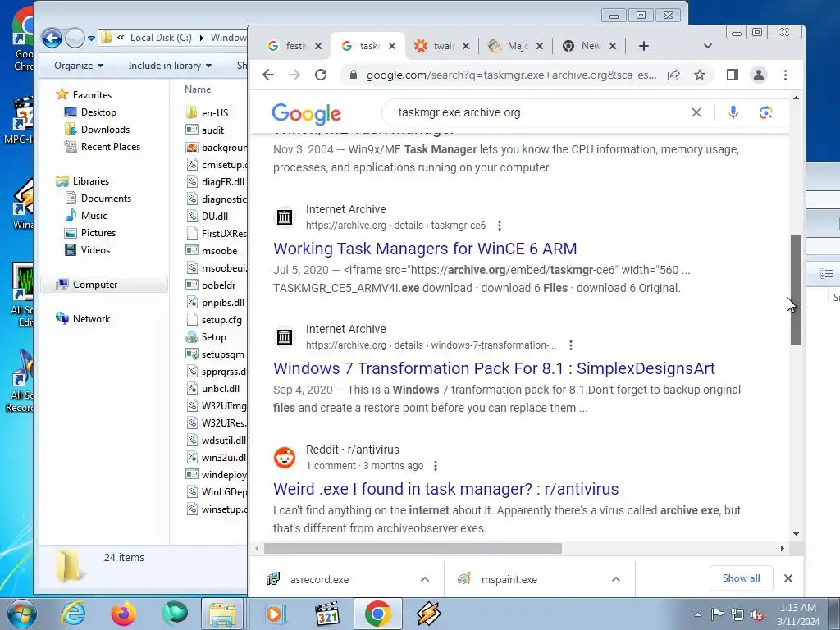840x630 pixels.
Task: Open the Chrome tab search chevron
Action: pos(708,46)
